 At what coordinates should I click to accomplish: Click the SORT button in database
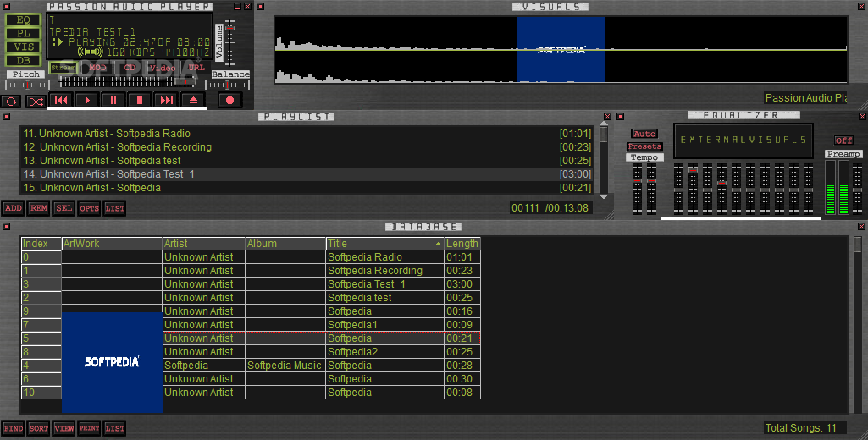(38, 428)
